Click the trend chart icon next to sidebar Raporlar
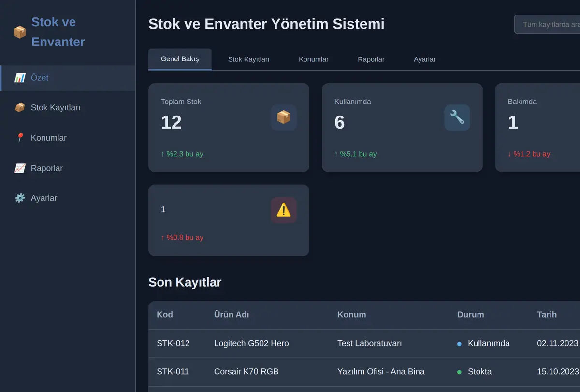Screen dimensions: 580x392 20,168
